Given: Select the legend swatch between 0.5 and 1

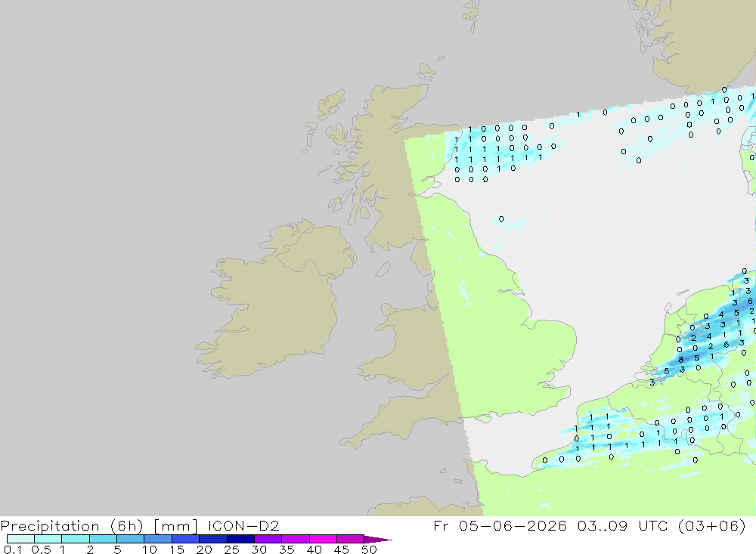Looking at the screenshot, I should 48,539.
